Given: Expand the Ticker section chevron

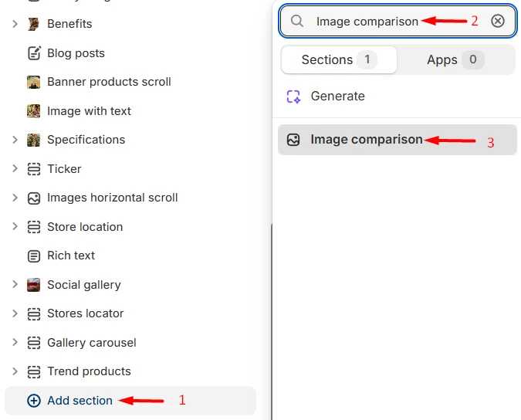Looking at the screenshot, I should [15, 169].
